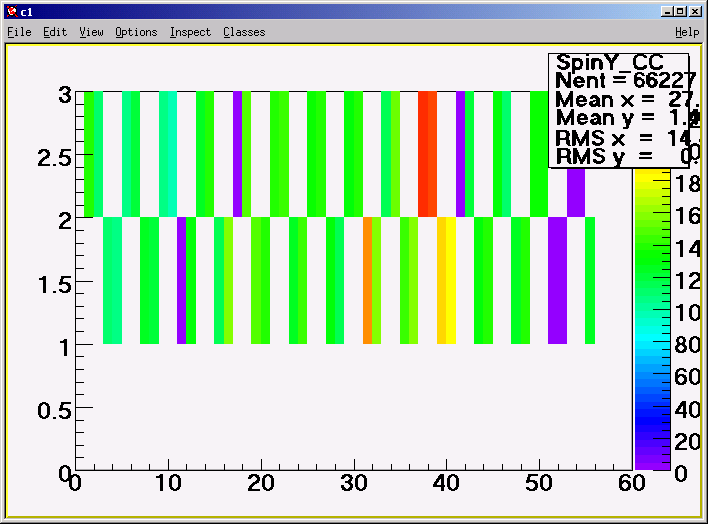This screenshot has height=524, width=708.
Task: Click the 'RMS y' stats line
Action: (627, 157)
